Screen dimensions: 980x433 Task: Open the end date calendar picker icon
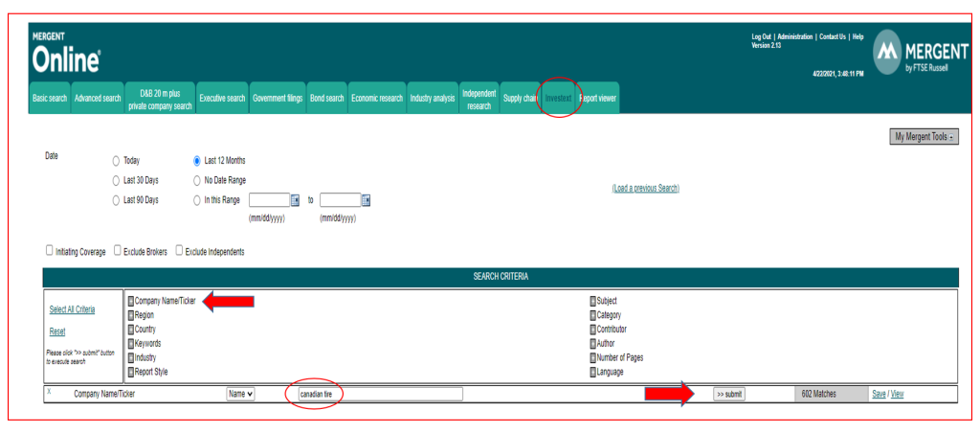pyautogui.click(x=367, y=200)
